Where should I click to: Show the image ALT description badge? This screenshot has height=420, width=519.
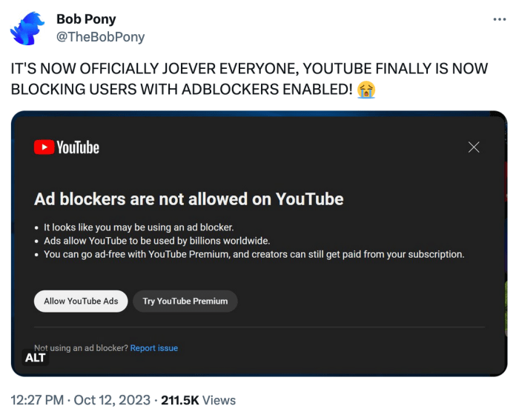(36, 358)
